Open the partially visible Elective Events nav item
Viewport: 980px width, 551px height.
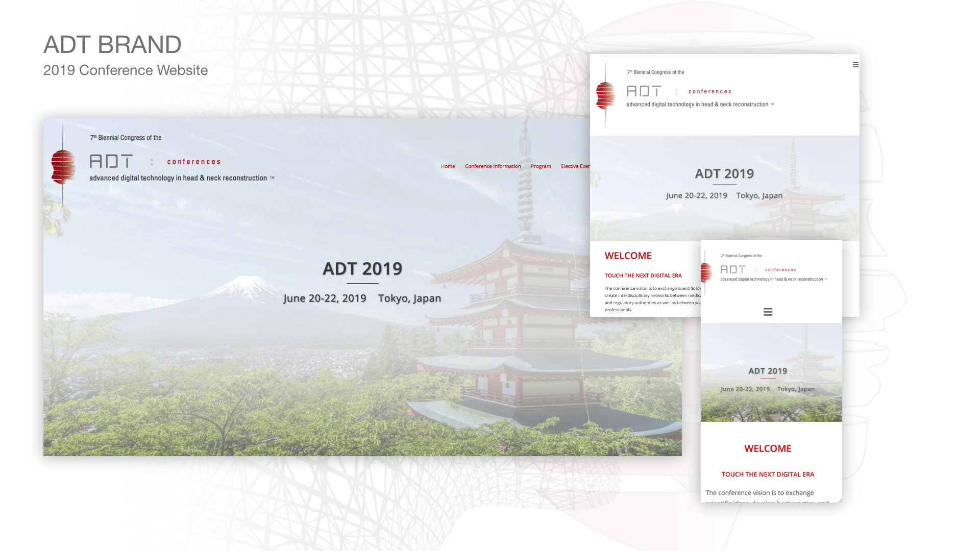(575, 166)
